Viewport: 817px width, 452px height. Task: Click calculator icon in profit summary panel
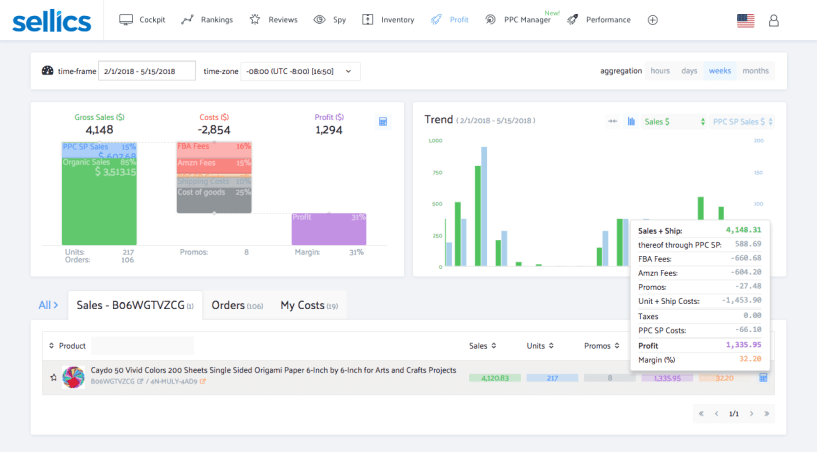coord(383,122)
